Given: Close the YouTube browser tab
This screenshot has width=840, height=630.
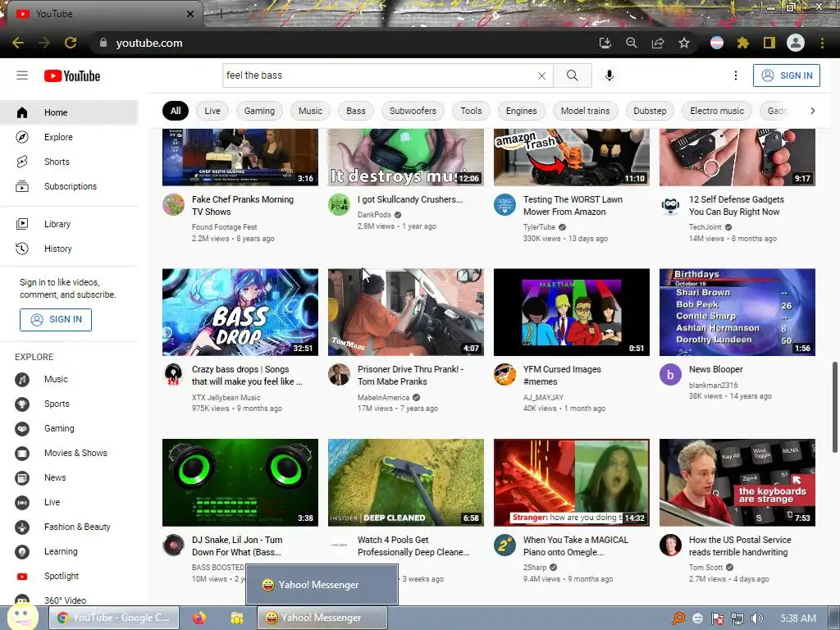Looking at the screenshot, I should (x=190, y=14).
